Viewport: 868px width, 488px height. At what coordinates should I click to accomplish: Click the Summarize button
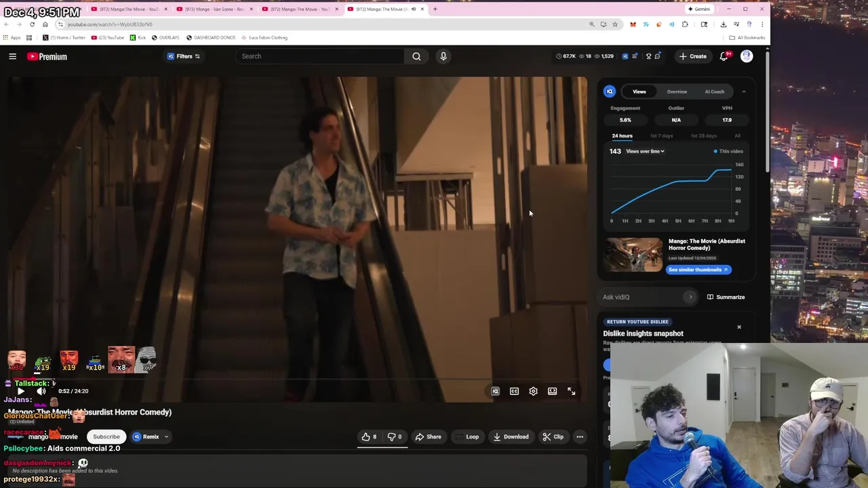[x=726, y=297]
